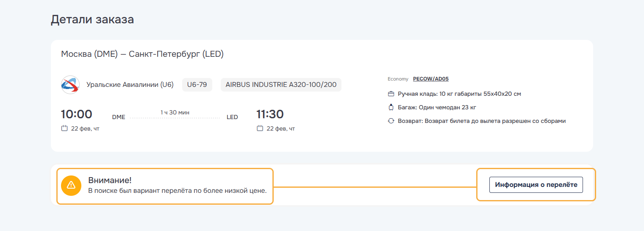Screen dimensions: 644x231
Task: Click the Москва — Санкт-Петербург route heading
Action: (x=142, y=54)
